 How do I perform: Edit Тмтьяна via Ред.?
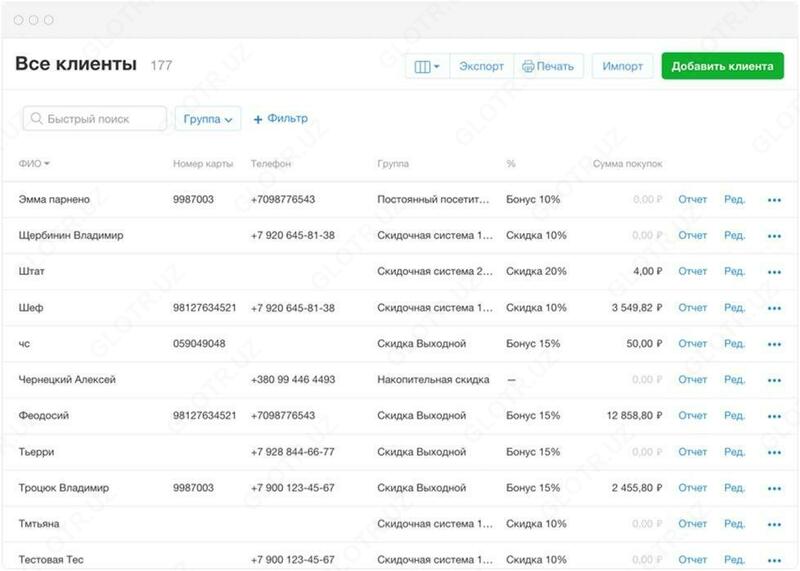point(734,524)
